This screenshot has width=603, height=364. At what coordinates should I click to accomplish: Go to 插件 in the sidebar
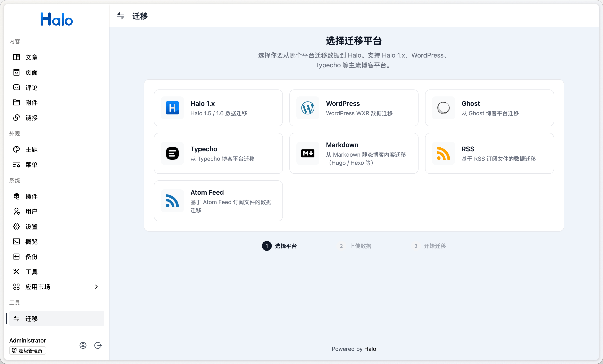(31, 196)
